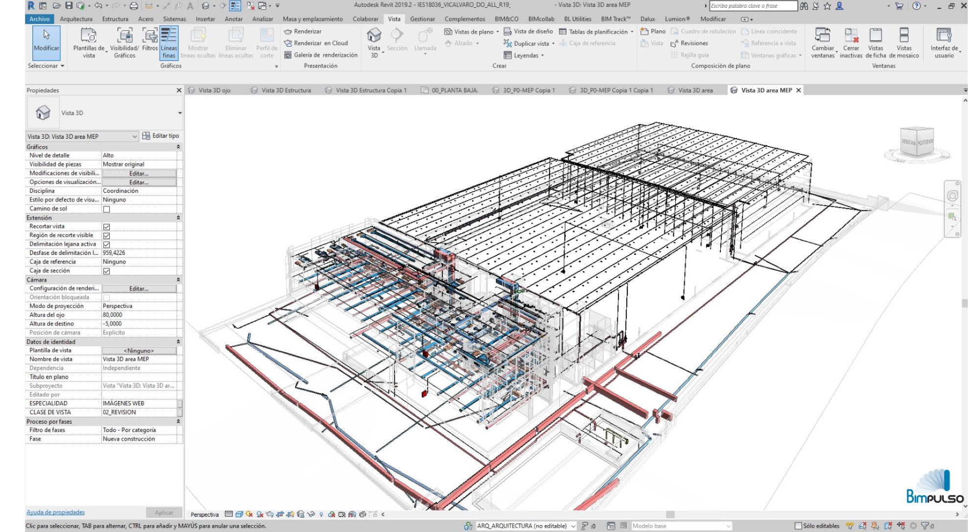Open the Arquitectura ribbon tab
Viewport: 980px width, 532px height.
pos(76,19)
